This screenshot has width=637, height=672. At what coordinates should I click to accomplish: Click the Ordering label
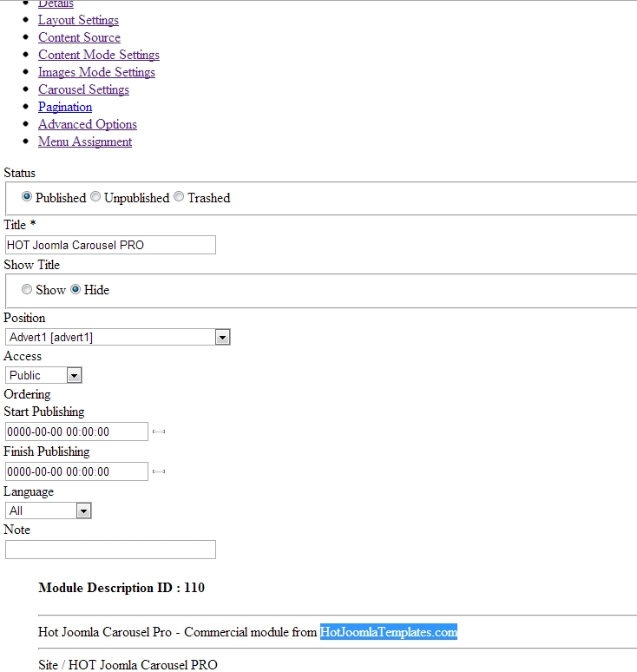pyautogui.click(x=27, y=394)
